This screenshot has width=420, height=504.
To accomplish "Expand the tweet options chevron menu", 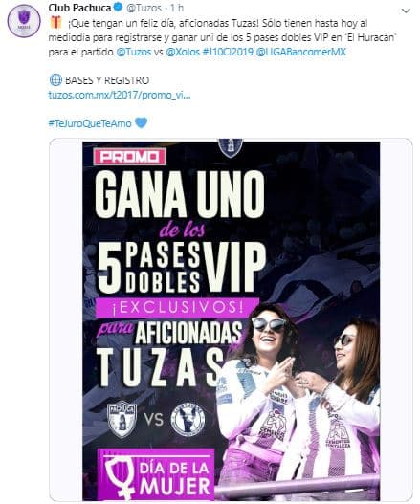I will [x=406, y=11].
